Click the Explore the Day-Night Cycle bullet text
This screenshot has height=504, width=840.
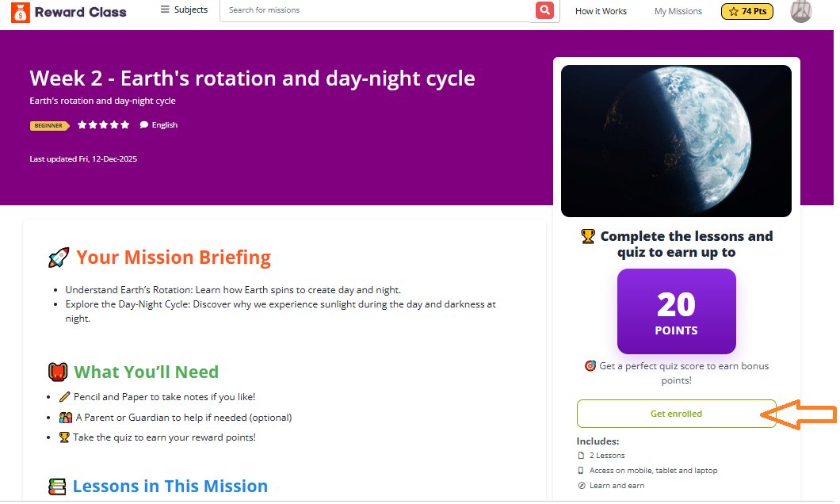(281, 311)
